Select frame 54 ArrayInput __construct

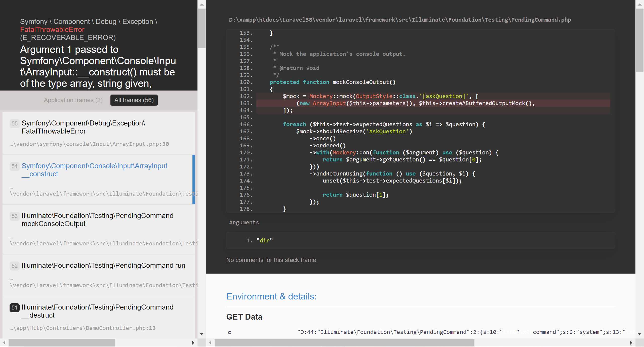[99, 180]
